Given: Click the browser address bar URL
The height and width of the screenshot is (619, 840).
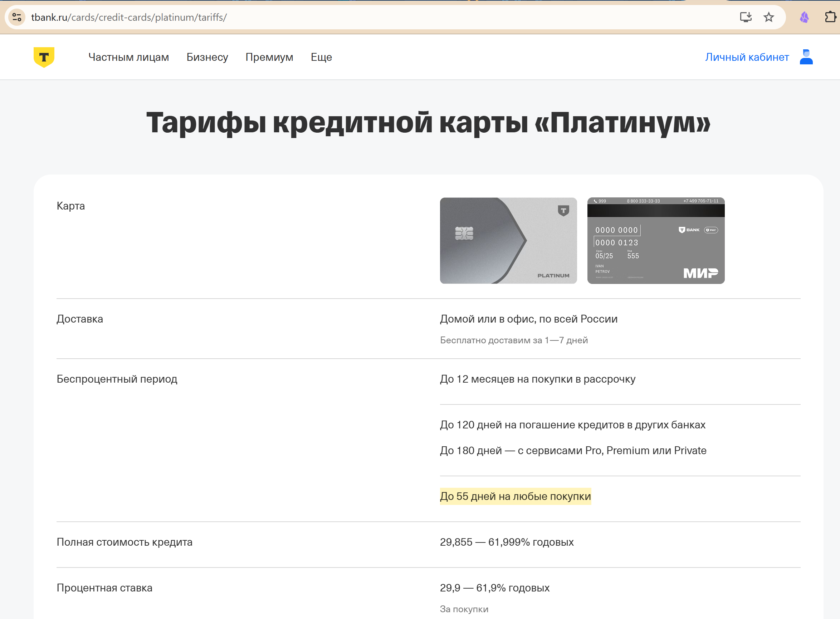Looking at the screenshot, I should pos(129,17).
